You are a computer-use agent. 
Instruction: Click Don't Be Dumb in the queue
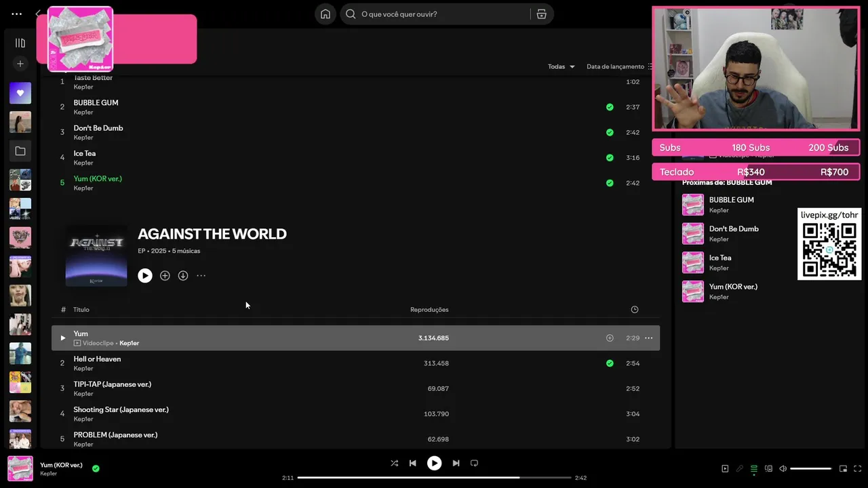pos(734,229)
